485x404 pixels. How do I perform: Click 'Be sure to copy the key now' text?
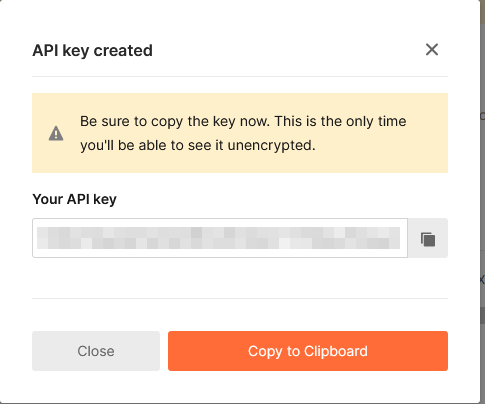174,121
